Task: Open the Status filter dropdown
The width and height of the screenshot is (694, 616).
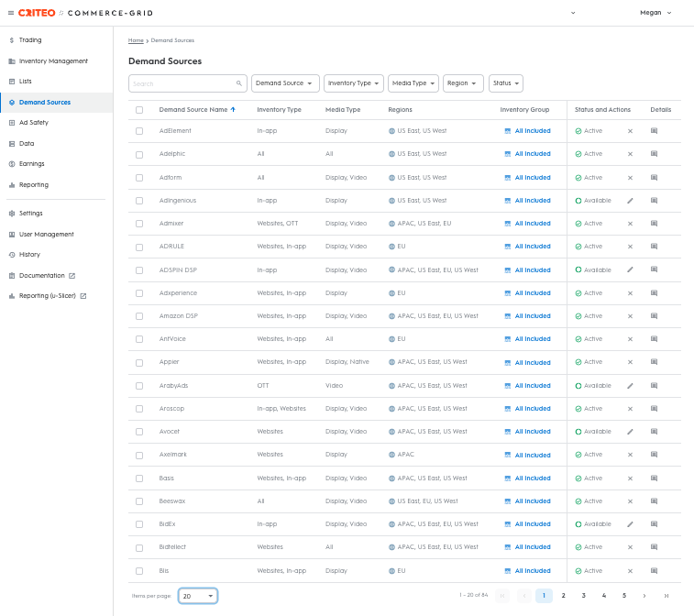Action: tap(506, 83)
